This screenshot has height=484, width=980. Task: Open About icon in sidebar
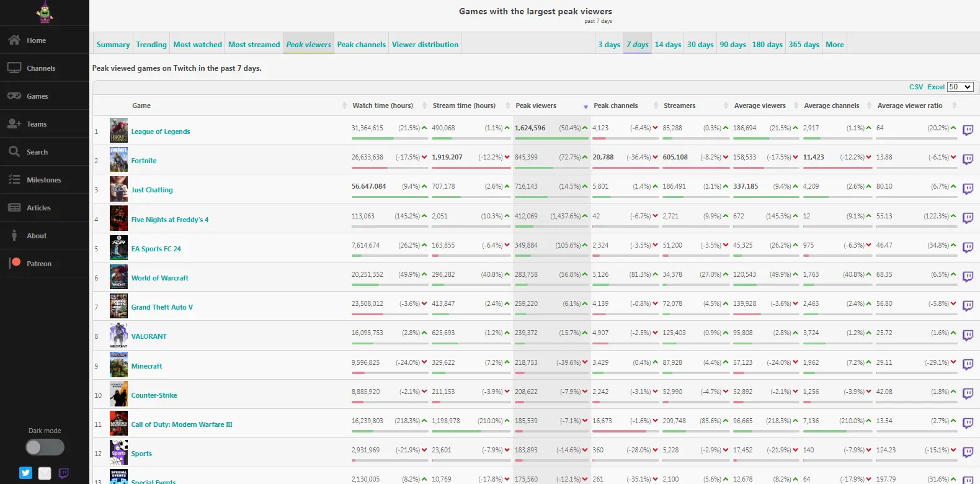pos(14,235)
